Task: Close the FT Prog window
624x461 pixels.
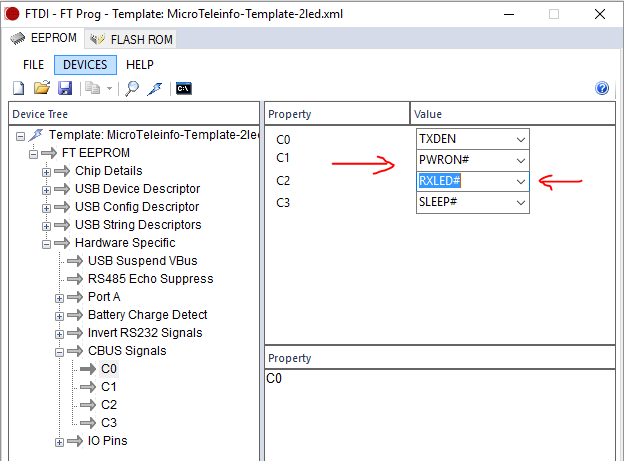Action: click(x=600, y=14)
